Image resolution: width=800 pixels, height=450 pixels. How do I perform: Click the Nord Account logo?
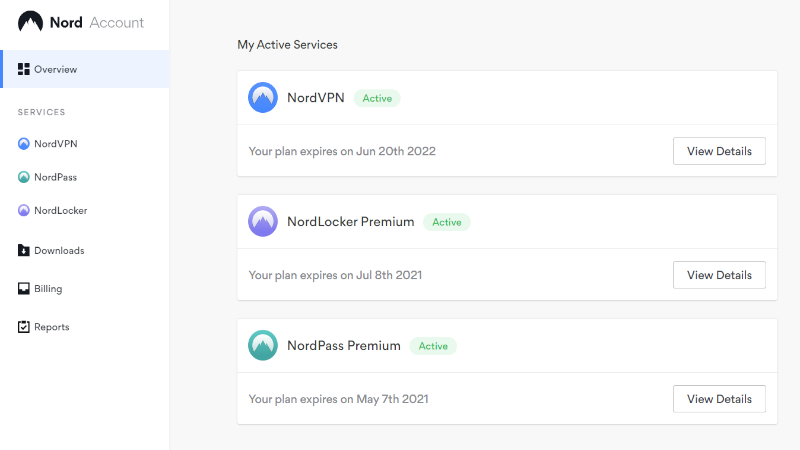point(81,23)
